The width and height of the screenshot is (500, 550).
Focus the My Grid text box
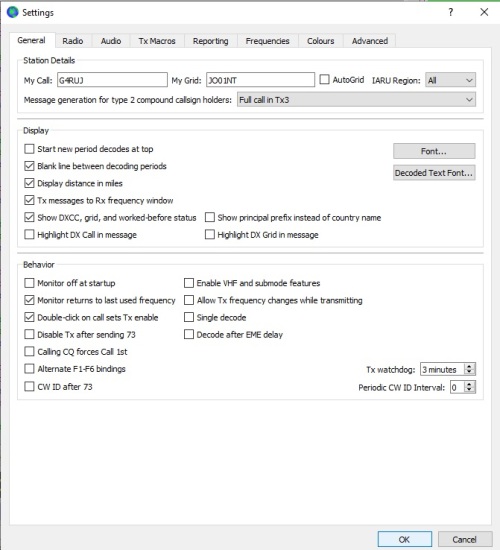(260, 80)
